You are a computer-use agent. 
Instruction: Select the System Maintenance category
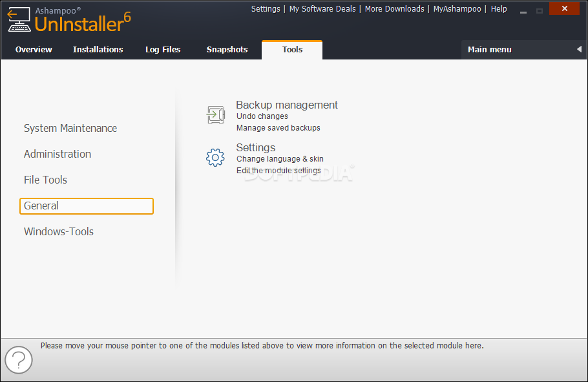[x=70, y=129]
